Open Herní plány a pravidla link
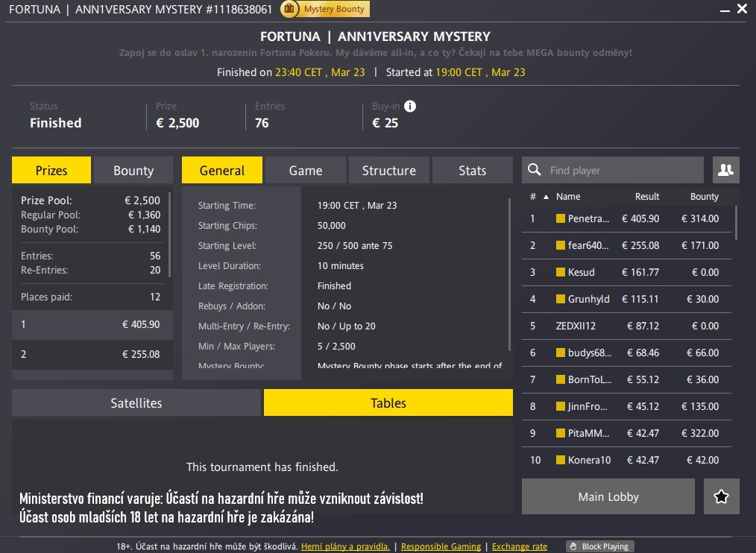Viewport: 756px width, 553px height. click(345, 546)
